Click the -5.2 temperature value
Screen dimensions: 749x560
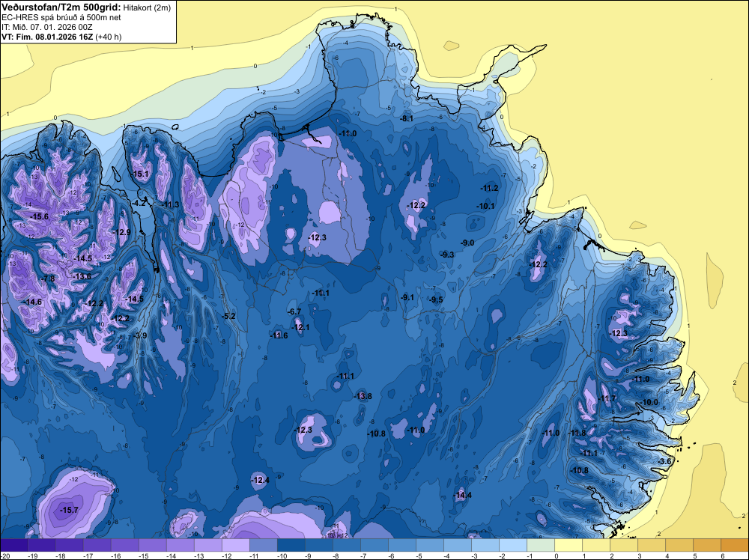point(228,316)
